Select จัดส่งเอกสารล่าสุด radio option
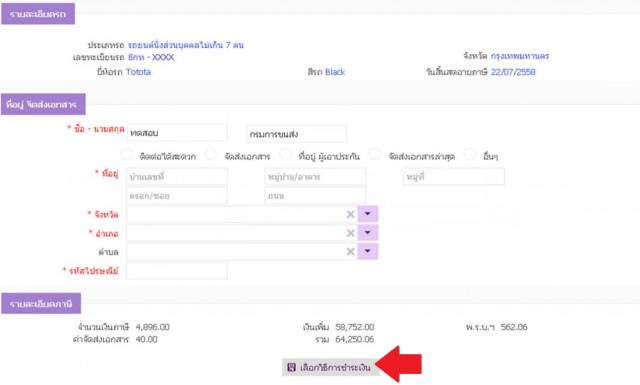The width and height of the screenshot is (640, 385). click(375, 155)
